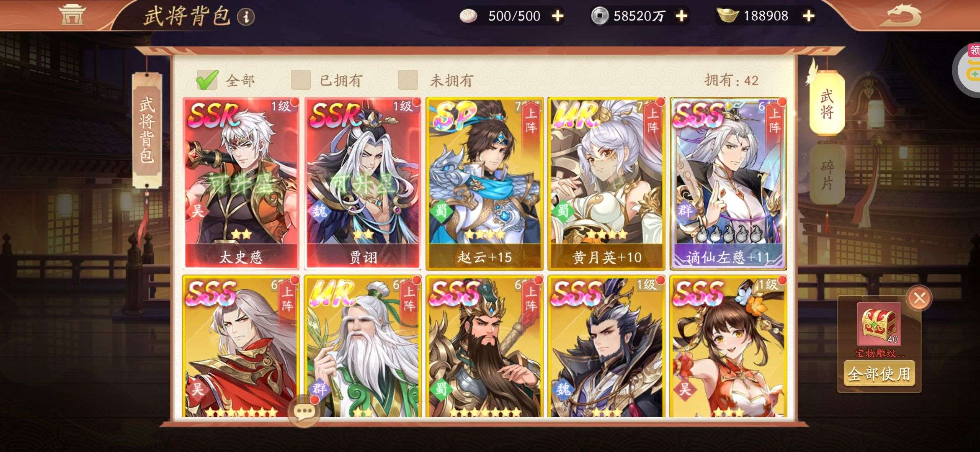The image size is (980, 452).
Task: Enable the 已拥有 filter checkbox
Action: tap(301, 80)
